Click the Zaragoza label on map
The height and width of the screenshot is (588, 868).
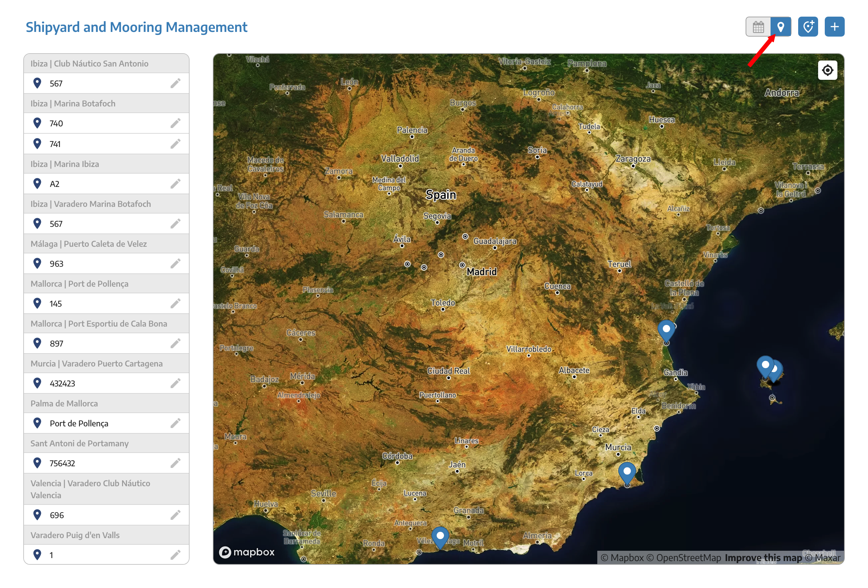coord(633,159)
